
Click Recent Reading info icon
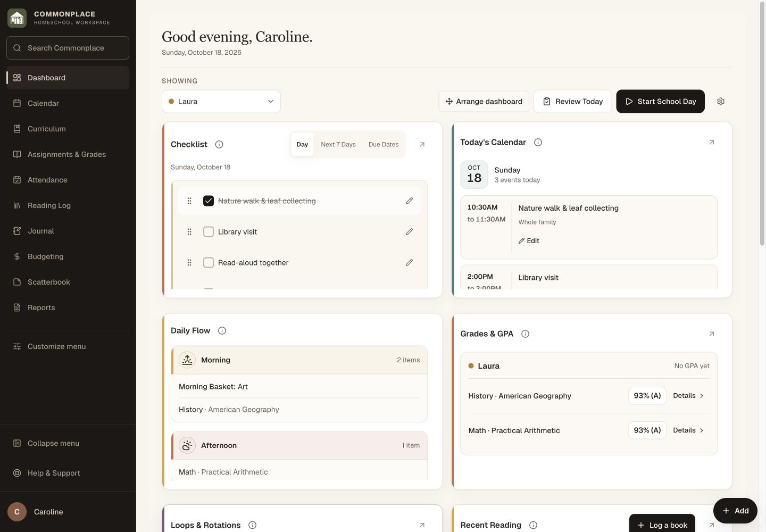533,525
